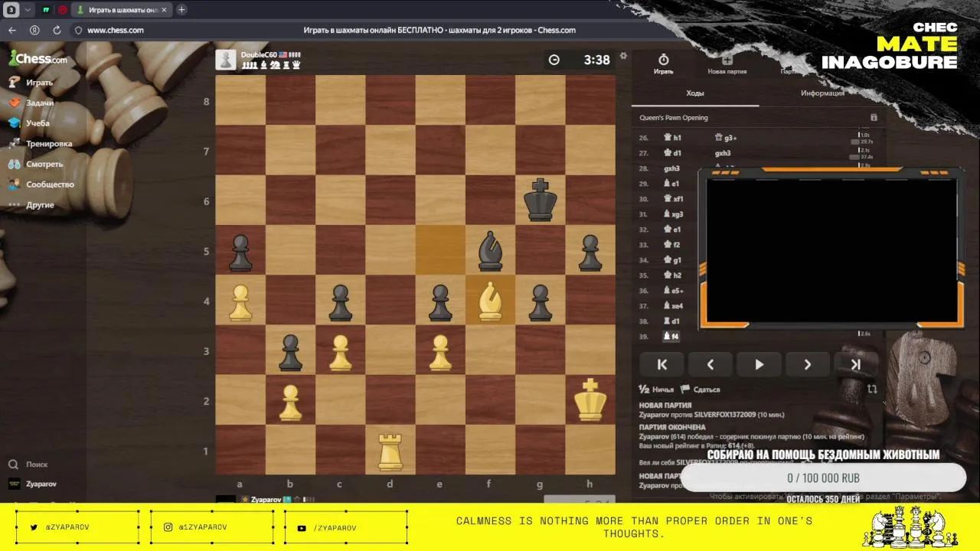Click the white bishop on f4
The image size is (980, 551).
coord(490,300)
